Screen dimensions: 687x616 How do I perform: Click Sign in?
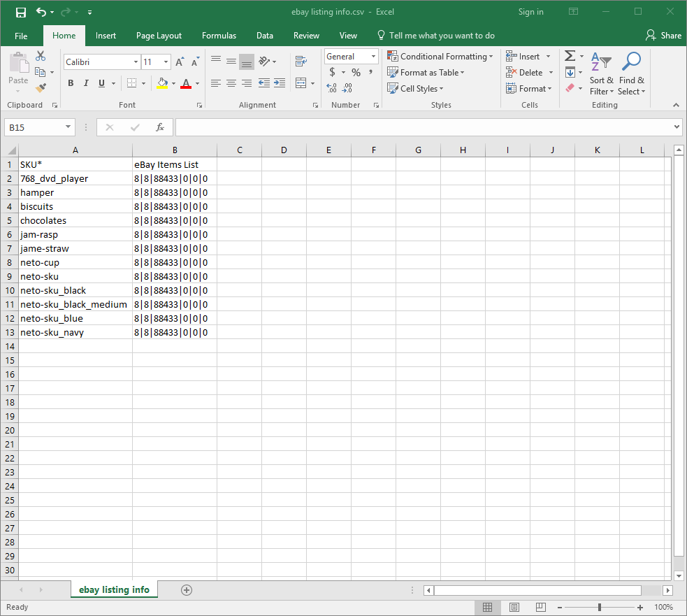[530, 12]
